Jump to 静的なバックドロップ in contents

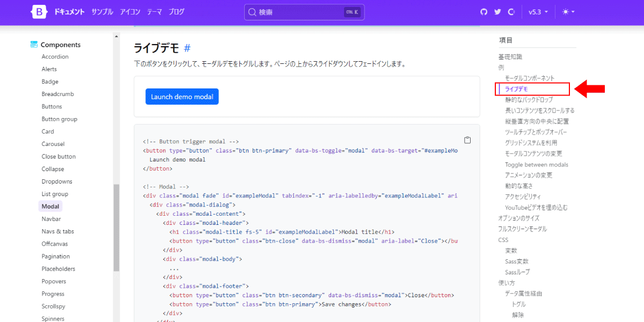click(529, 100)
